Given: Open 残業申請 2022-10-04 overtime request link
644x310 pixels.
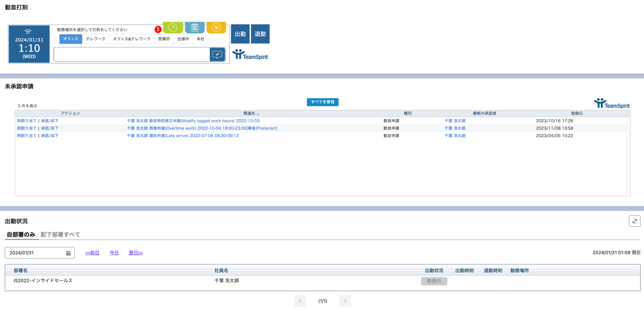Looking at the screenshot, I should [x=202, y=129].
